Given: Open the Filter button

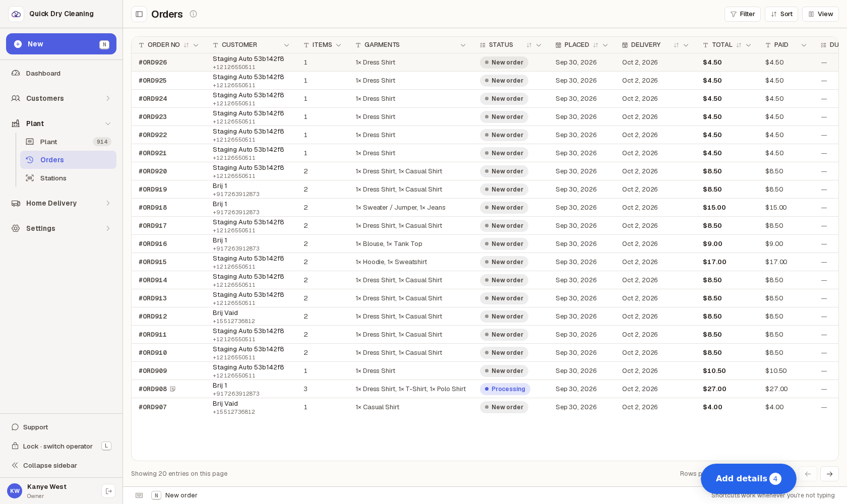Looking at the screenshot, I should (743, 14).
